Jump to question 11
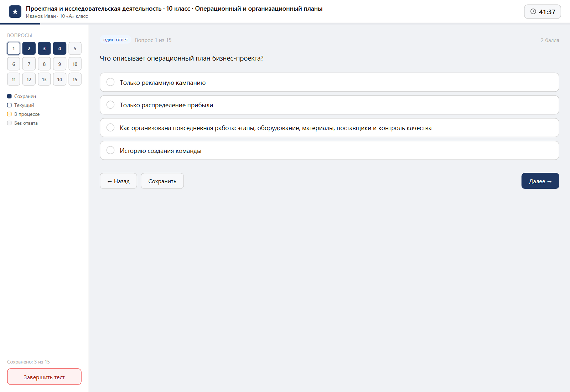Viewport: 570px width, 392px height. point(14,79)
